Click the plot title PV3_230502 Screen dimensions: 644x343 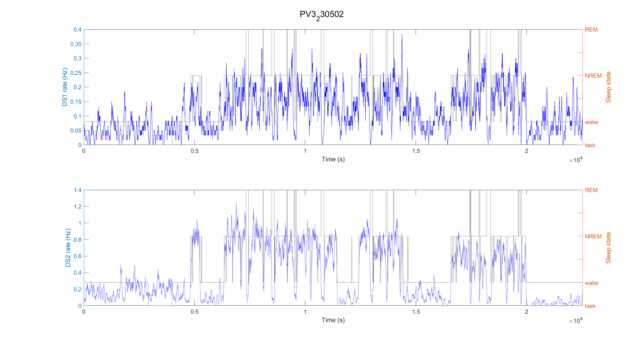[321, 15]
